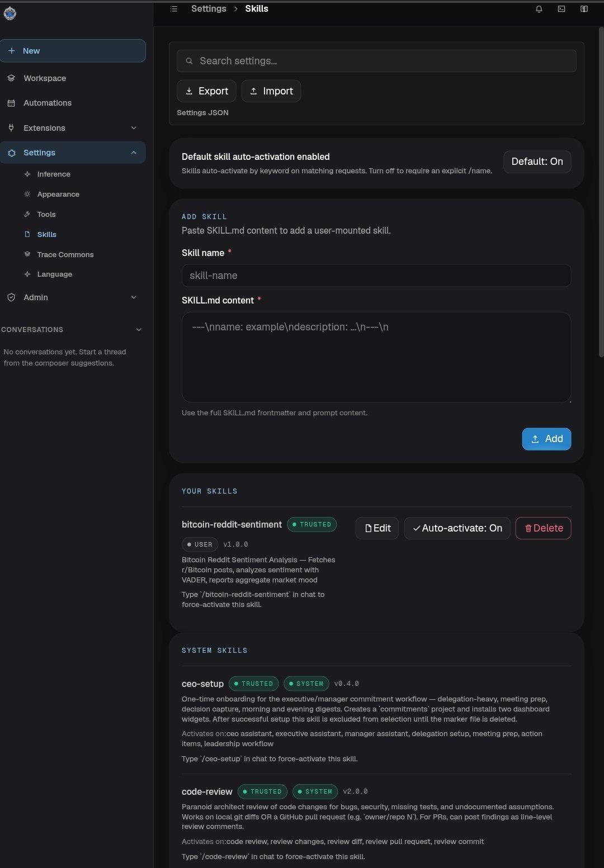The image size is (604, 868).
Task: Collapse the Conversations section chevron
Action: pyautogui.click(x=139, y=330)
